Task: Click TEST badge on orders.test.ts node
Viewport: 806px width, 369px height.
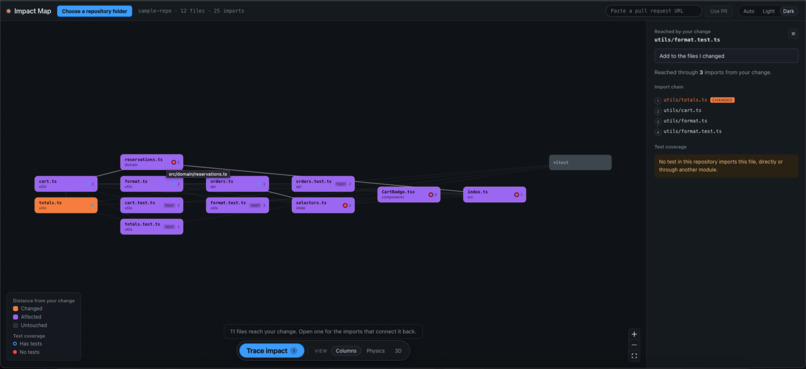Action: (341, 183)
